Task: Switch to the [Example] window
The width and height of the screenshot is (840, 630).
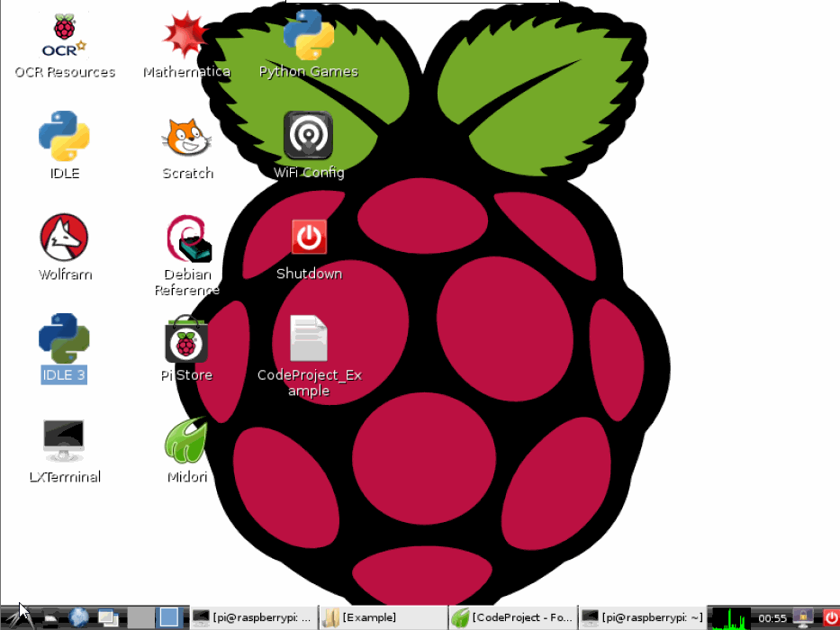Action: pos(383,617)
